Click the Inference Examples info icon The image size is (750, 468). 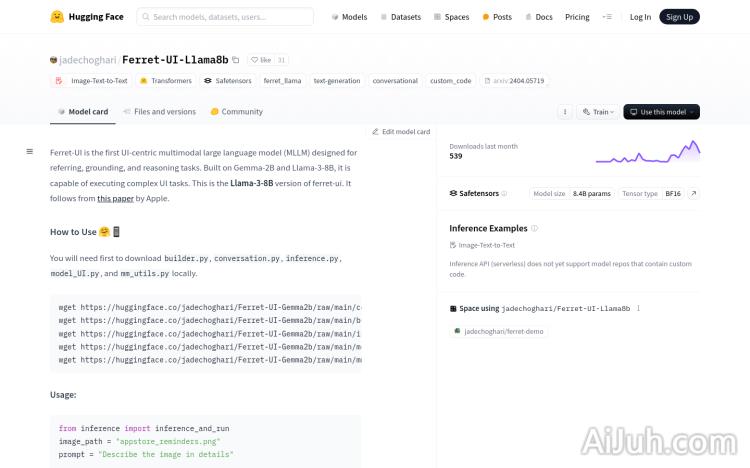[x=535, y=228]
